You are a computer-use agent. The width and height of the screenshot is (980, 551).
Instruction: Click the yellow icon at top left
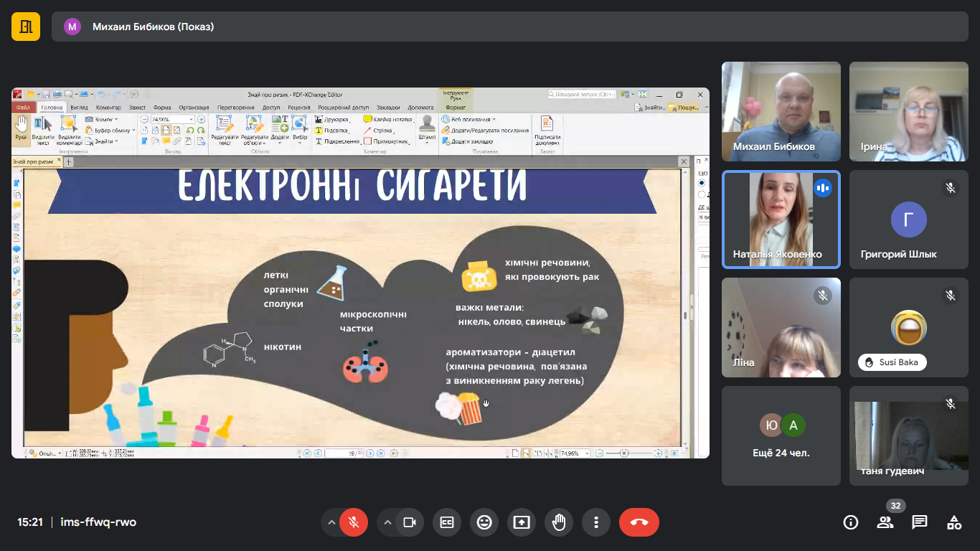click(x=26, y=27)
